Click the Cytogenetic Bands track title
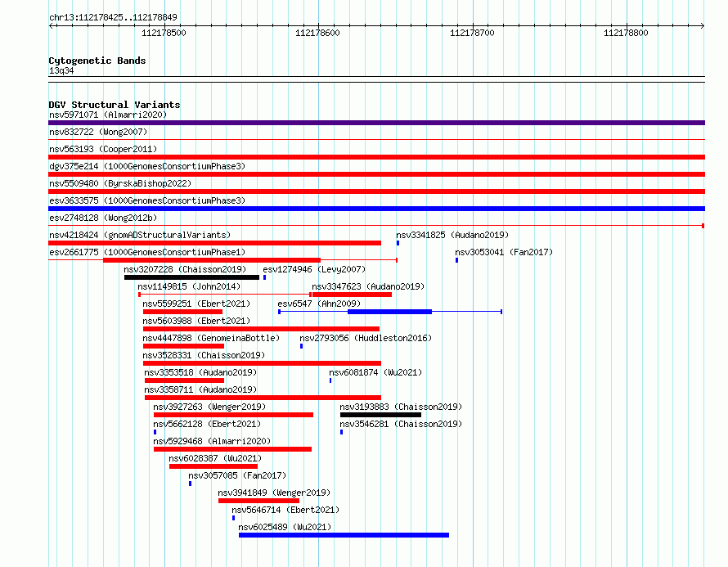The width and height of the screenshot is (728, 567). click(x=97, y=61)
